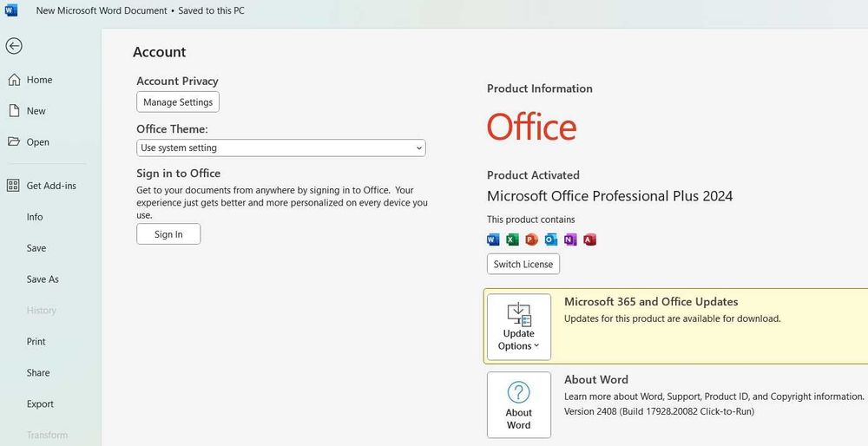Open the Info page
868x446 pixels.
point(35,217)
